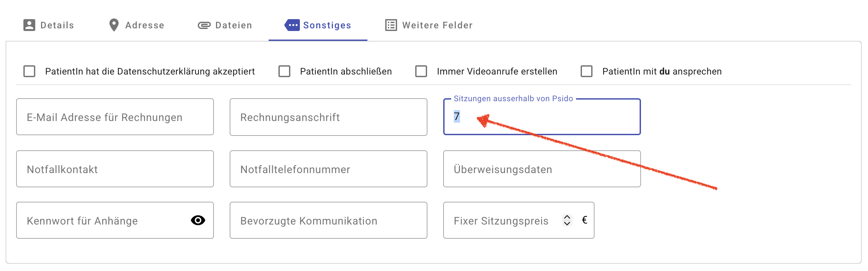The height and width of the screenshot is (271, 868).
Task: Show the Kennwort für Anhänge password
Action: point(198,221)
